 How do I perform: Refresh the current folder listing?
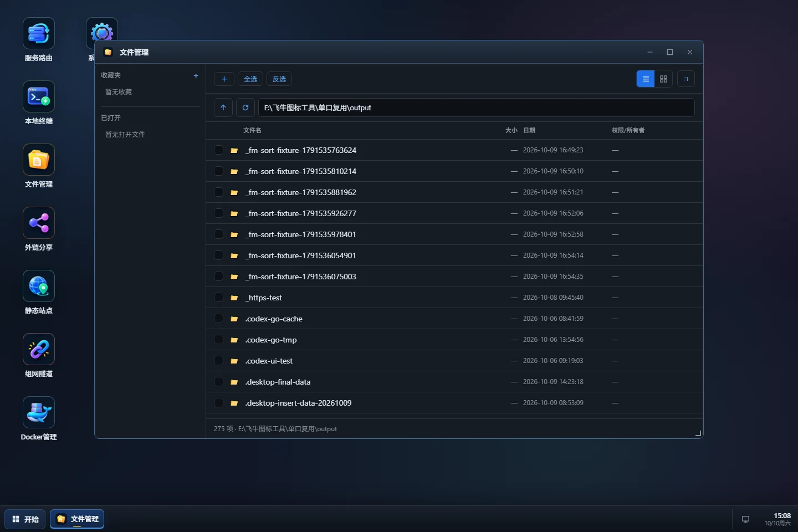click(245, 108)
